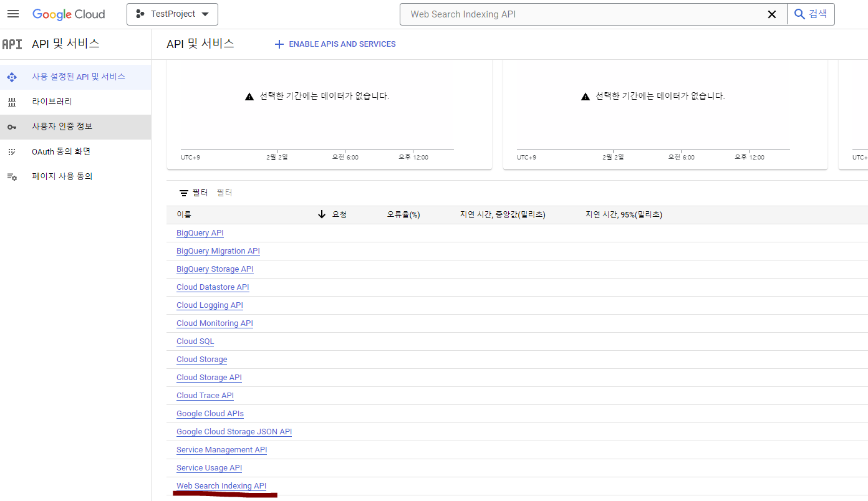Open the TestProject project selector dropdown
This screenshot has height=501, width=868.
pyautogui.click(x=172, y=14)
